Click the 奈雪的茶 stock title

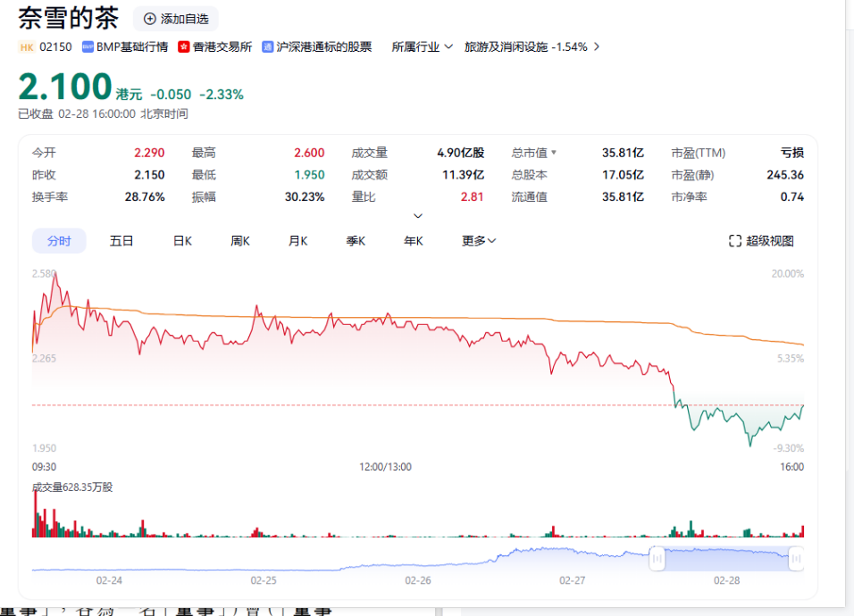click(68, 18)
